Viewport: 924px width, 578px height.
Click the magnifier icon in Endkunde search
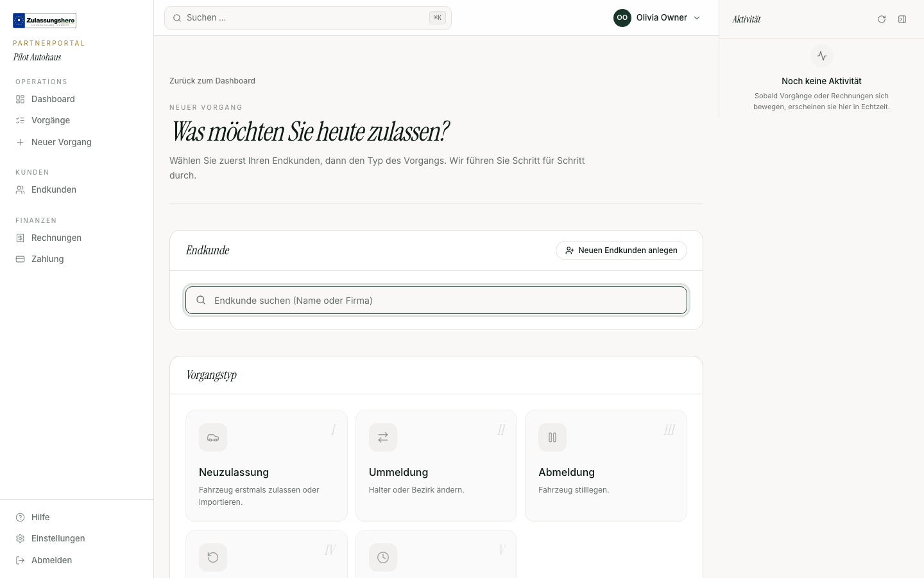(x=201, y=300)
